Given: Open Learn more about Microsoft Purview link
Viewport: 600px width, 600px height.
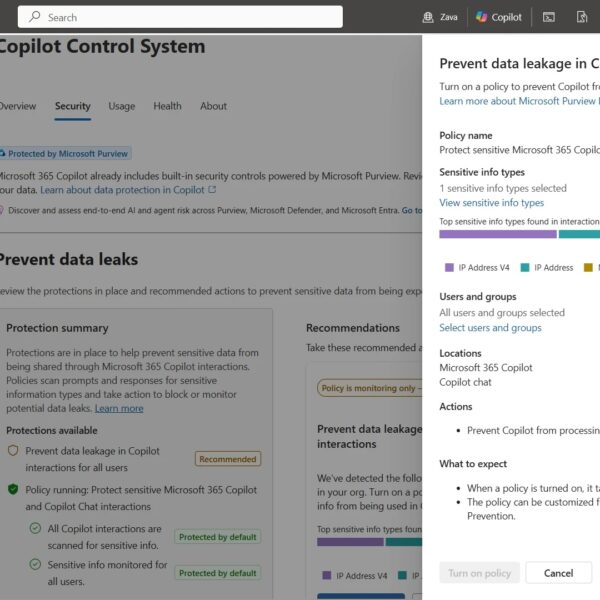Looking at the screenshot, I should click(519, 101).
